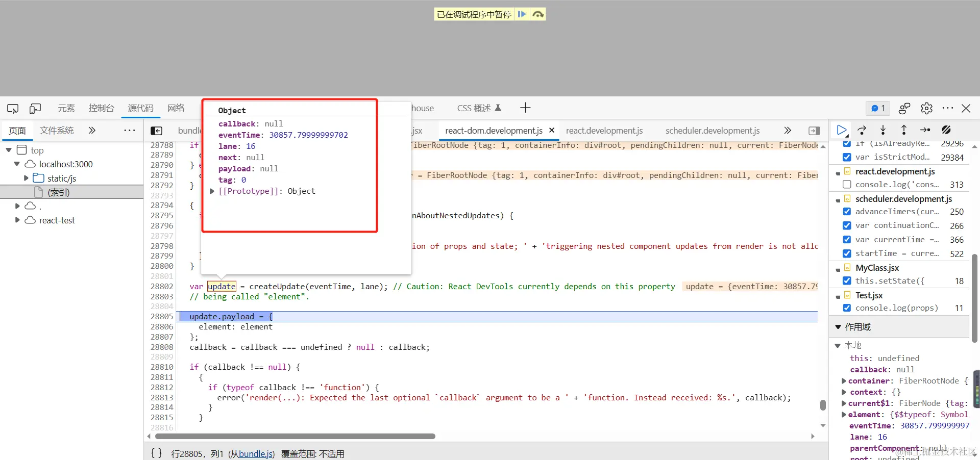Expand the static/js folder
The image size is (980, 460).
click(x=26, y=178)
